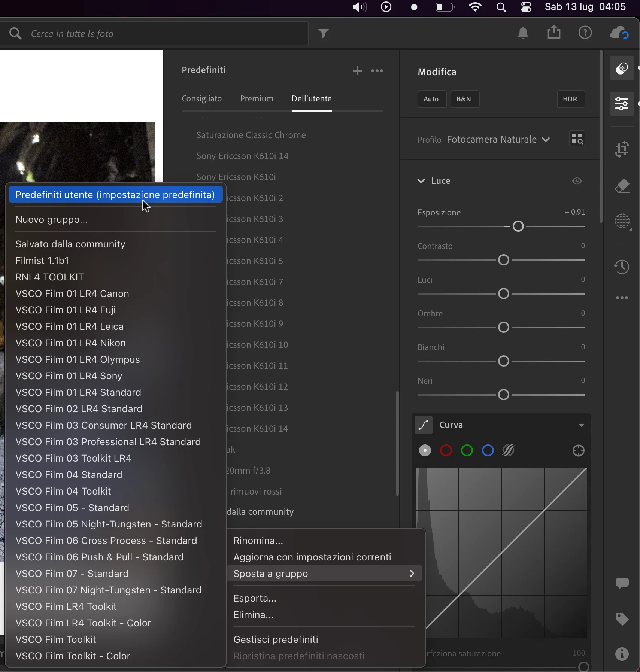Activate the curve targeted adjustment tool
This screenshot has height=672, width=640.
click(x=579, y=451)
